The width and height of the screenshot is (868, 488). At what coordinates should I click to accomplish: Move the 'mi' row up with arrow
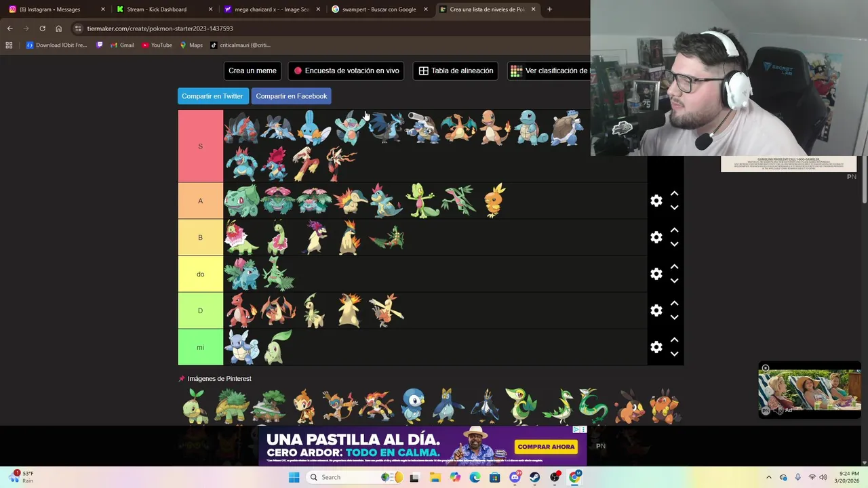(674, 340)
